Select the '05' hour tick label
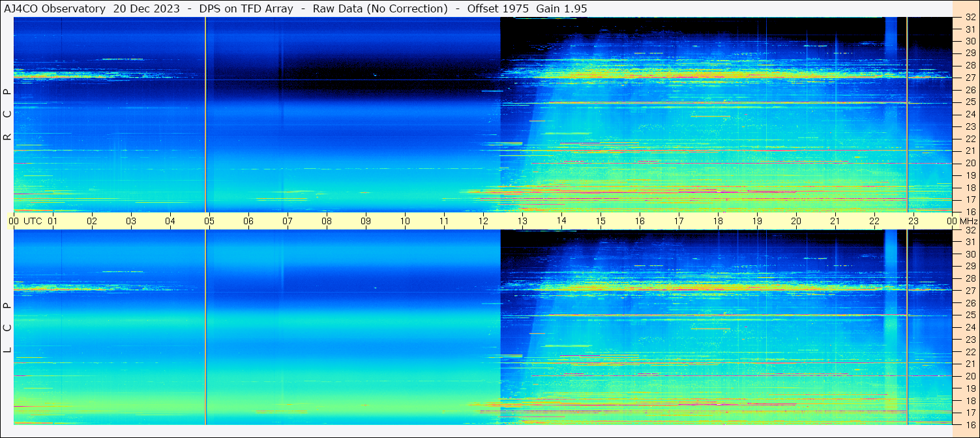Viewport: 980px width, 438px height. pyautogui.click(x=209, y=221)
